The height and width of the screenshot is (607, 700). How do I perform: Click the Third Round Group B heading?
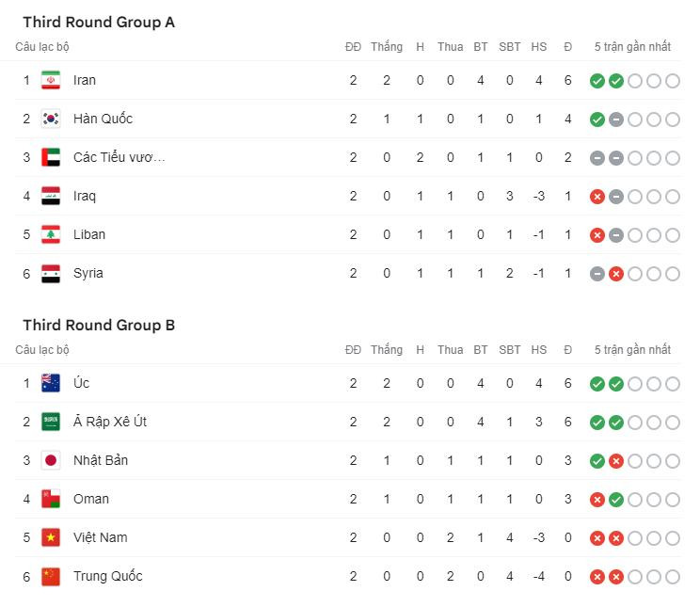coord(99,326)
